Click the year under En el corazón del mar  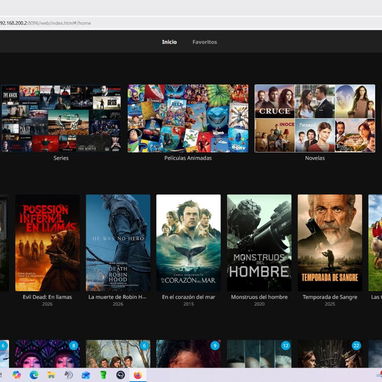188,304
